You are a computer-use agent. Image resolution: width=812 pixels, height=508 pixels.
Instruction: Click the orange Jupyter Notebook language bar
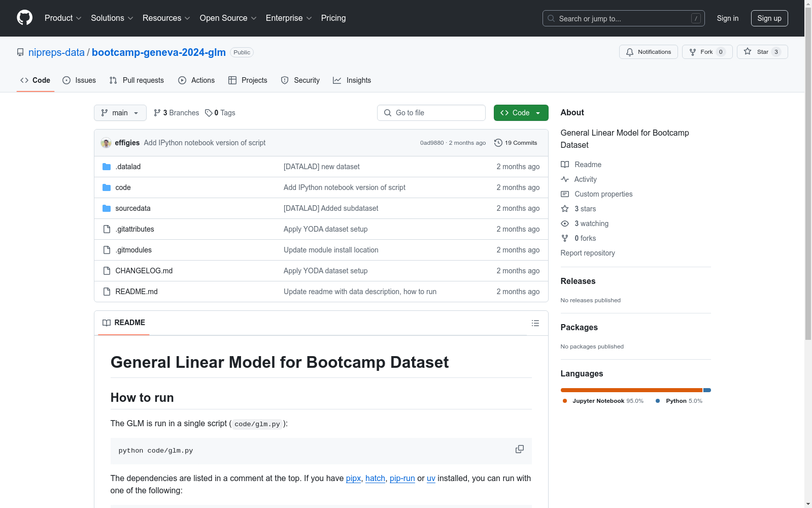[631, 390]
